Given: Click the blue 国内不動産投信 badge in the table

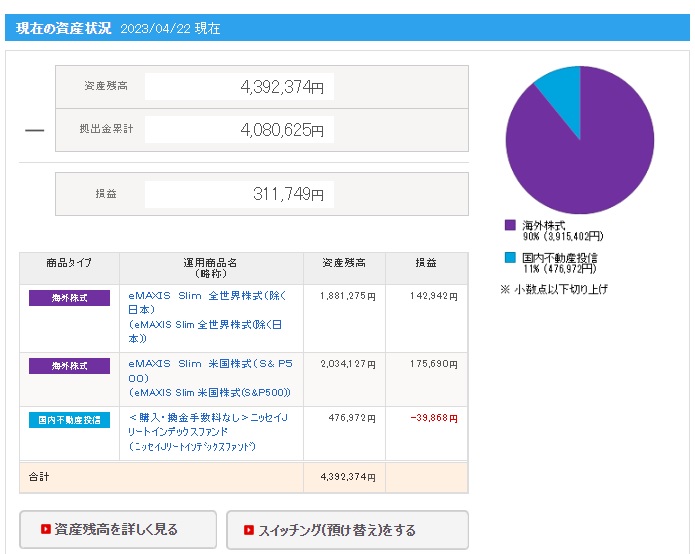Looking at the screenshot, I should [x=69, y=420].
